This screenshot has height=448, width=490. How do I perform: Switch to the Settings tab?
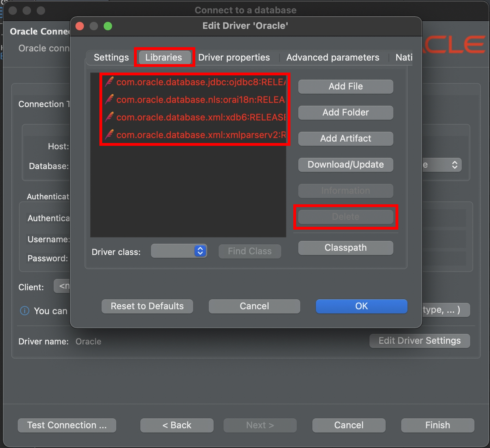click(x=111, y=57)
